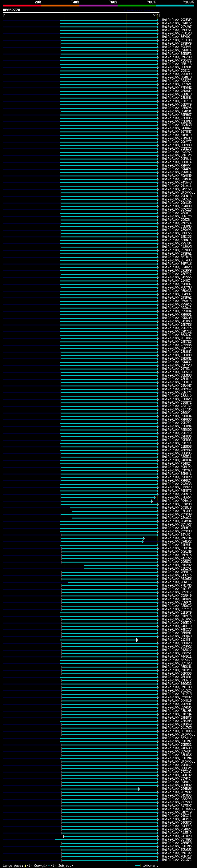Select label UniRef100_Q94ER2
This screenshot has width=197, height=868.
[176, 542]
